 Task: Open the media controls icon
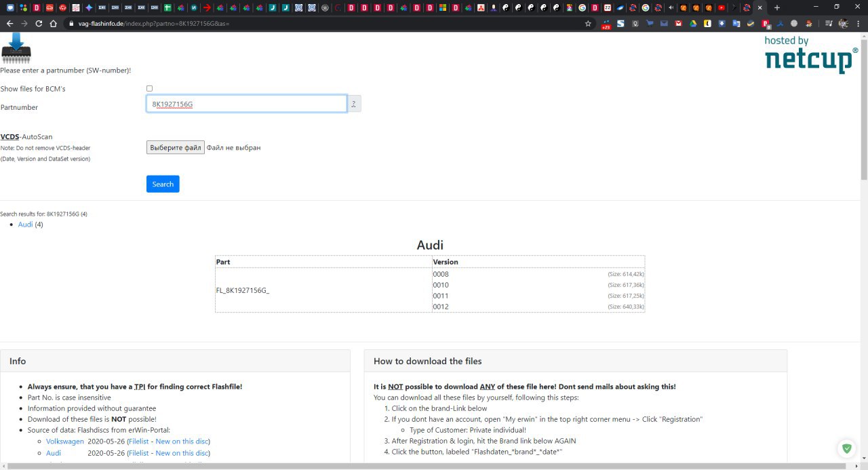pos(829,23)
